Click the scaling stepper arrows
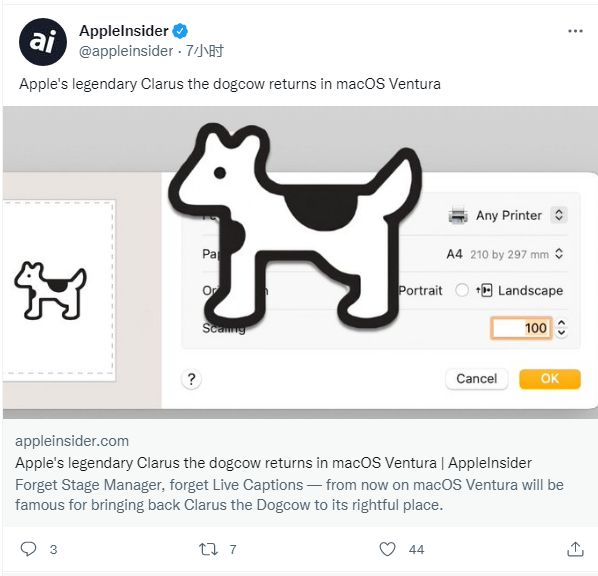Image resolution: width=598 pixels, height=576 pixels. (x=561, y=328)
